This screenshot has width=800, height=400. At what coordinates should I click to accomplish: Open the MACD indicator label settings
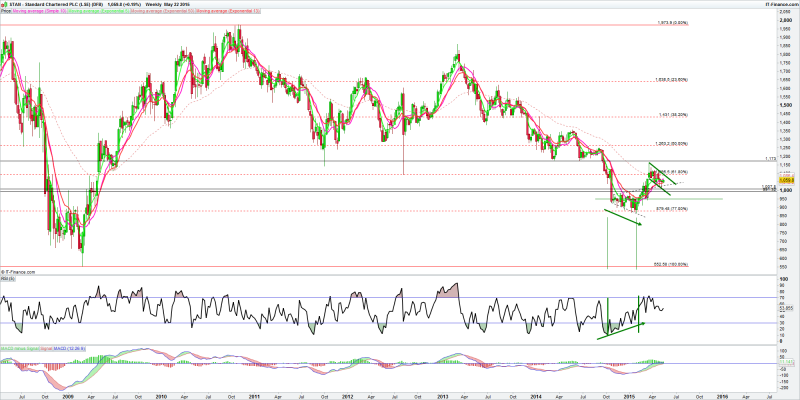pos(30,347)
